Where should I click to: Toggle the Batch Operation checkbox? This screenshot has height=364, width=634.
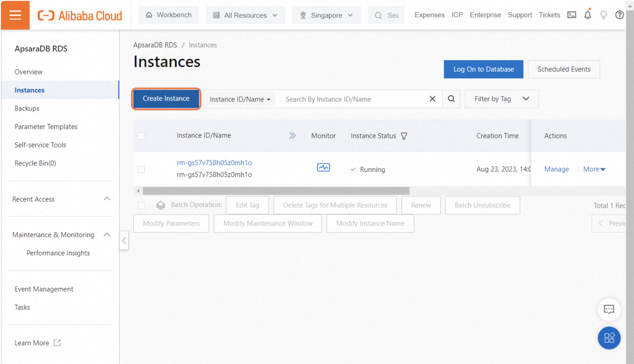tap(141, 205)
